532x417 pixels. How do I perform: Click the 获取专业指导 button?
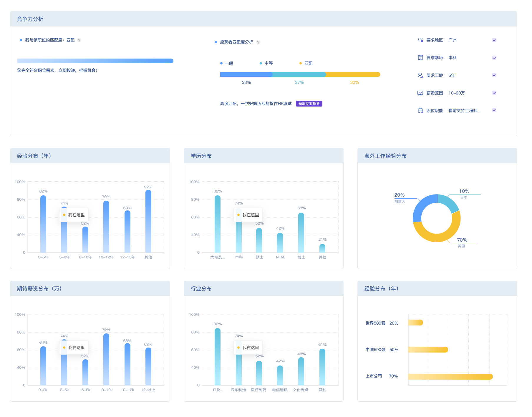309,104
